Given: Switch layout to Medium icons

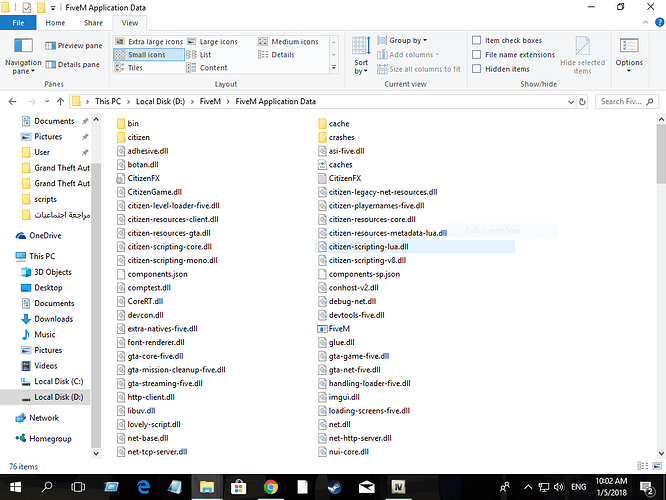Looking at the screenshot, I should [289, 42].
